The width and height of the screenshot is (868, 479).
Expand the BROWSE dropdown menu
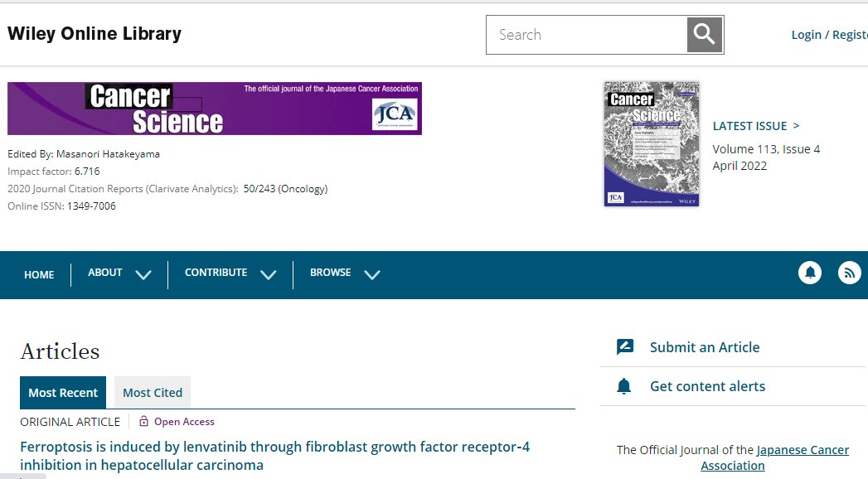[344, 273]
